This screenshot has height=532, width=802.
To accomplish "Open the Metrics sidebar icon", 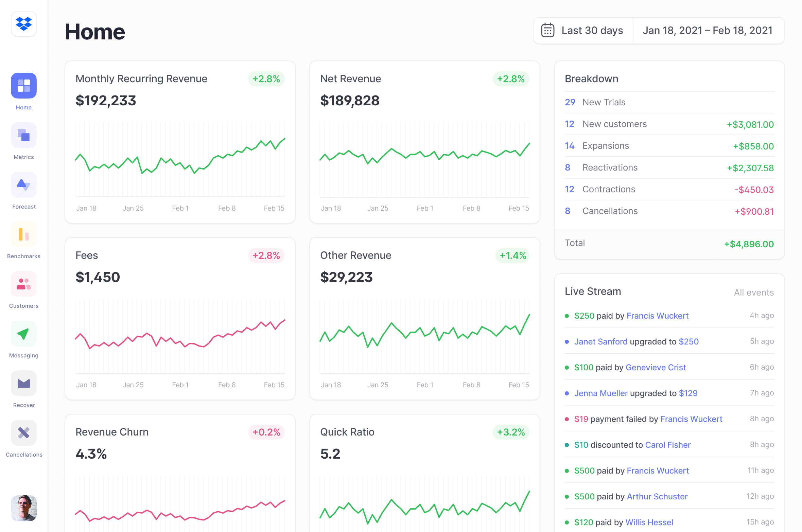I will click(x=24, y=135).
